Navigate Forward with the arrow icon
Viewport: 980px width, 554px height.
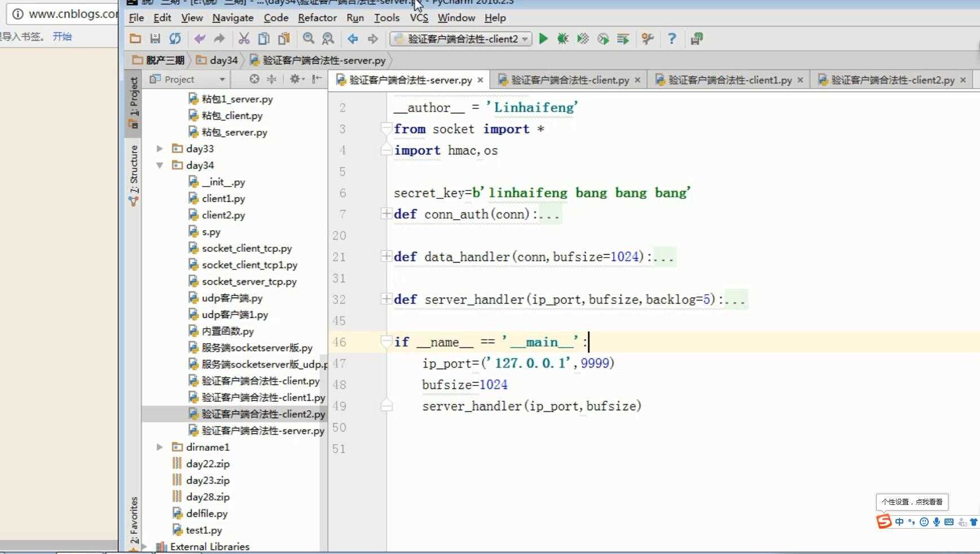point(373,39)
